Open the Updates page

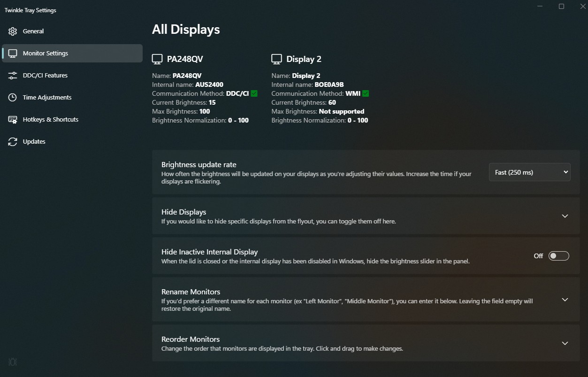(x=72, y=142)
